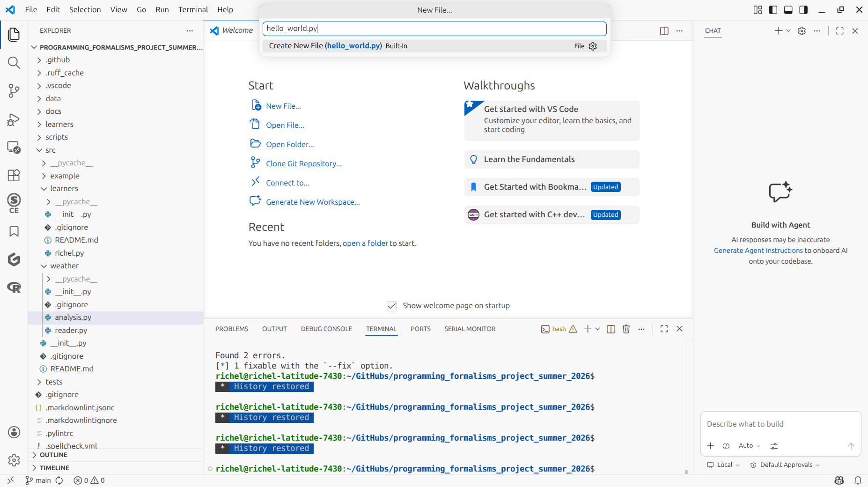Viewport: 868px width, 487px height.
Task: Open the Terminal menu
Action: pyautogui.click(x=193, y=10)
